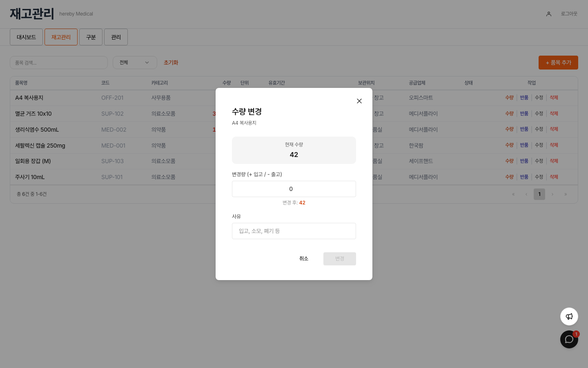Click 취소 in the dialog
588x368 pixels.
pos(304,259)
